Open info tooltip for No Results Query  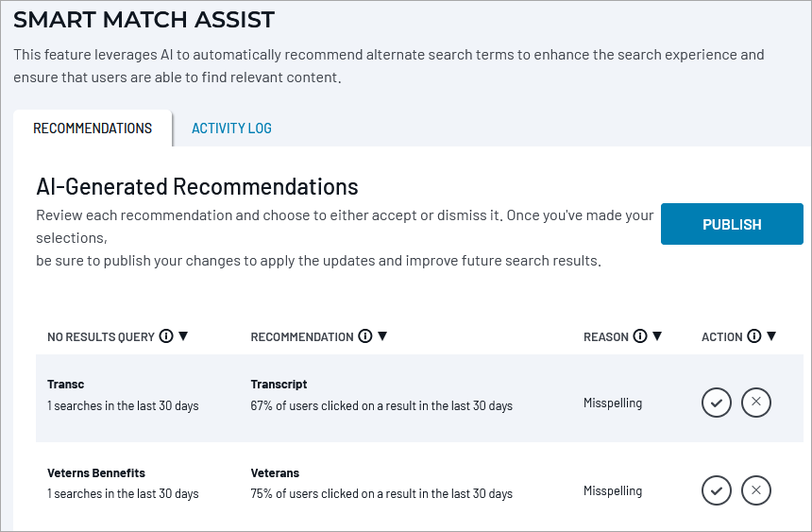click(166, 336)
